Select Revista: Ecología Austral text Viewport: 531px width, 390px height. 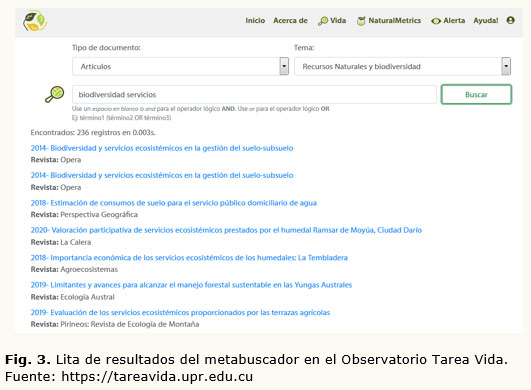click(72, 297)
